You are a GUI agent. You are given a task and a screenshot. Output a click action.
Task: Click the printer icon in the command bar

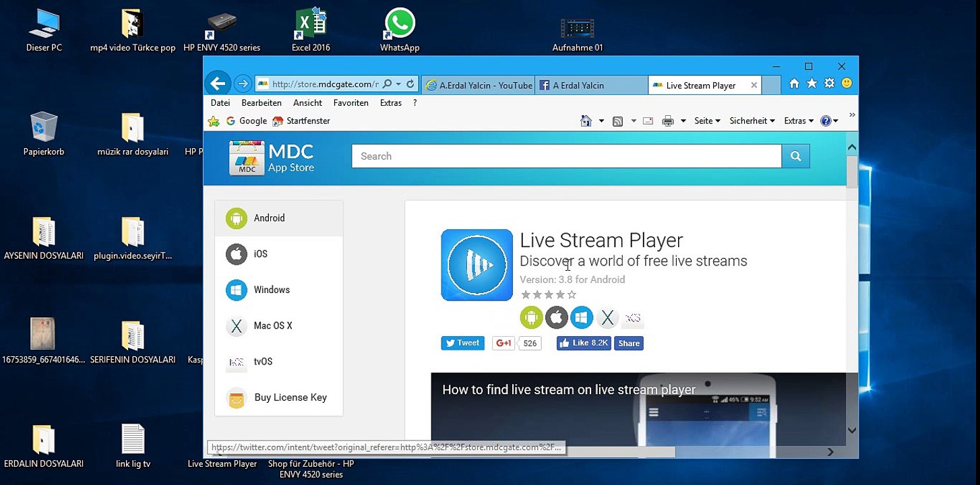(668, 121)
